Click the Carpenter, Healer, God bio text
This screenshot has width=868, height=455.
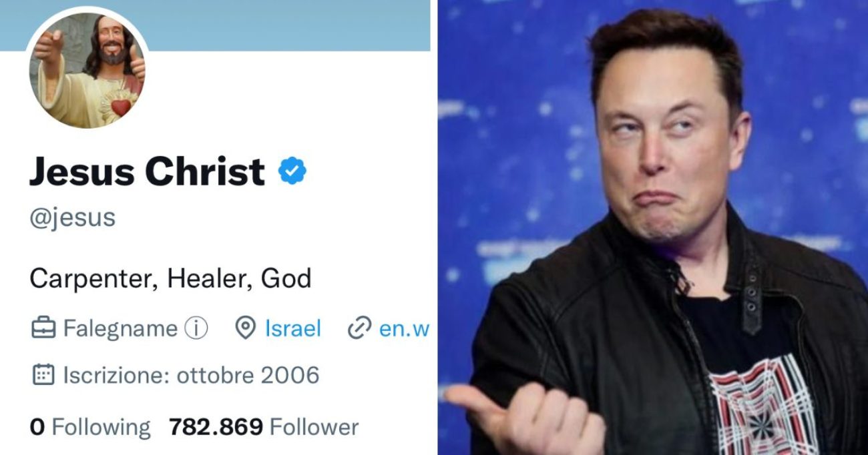point(170,278)
